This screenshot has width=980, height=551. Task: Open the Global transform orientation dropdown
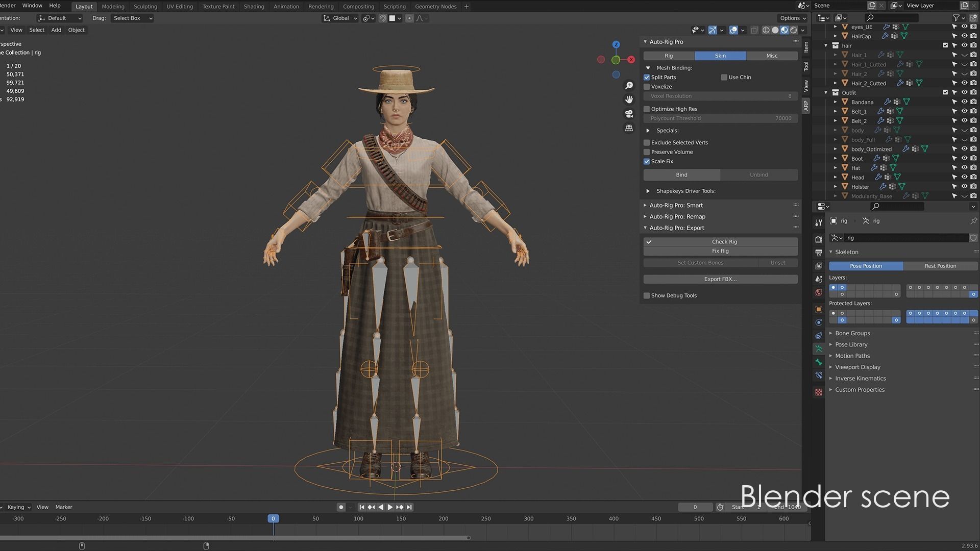point(340,18)
